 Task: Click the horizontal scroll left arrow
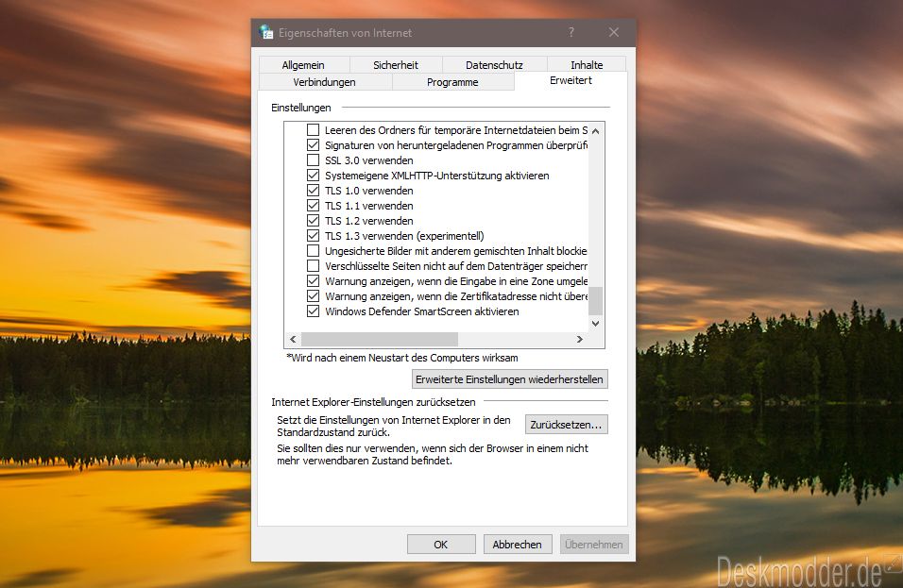[293, 340]
